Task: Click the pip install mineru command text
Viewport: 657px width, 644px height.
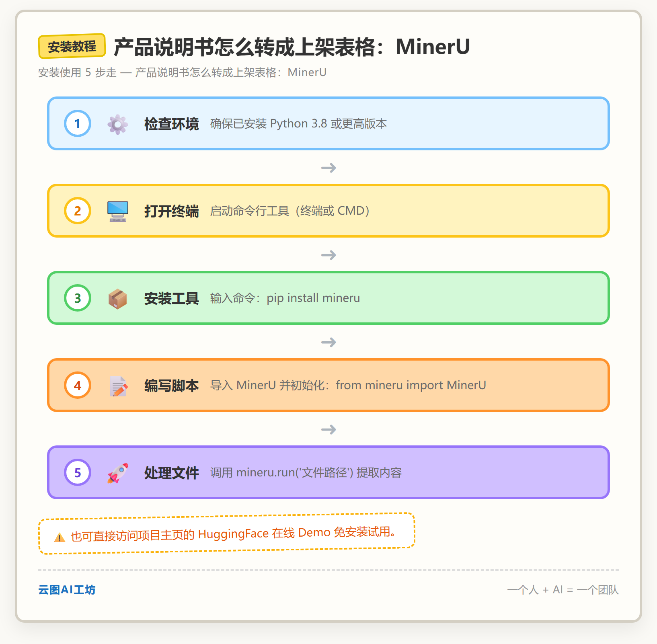Action: [x=285, y=298]
